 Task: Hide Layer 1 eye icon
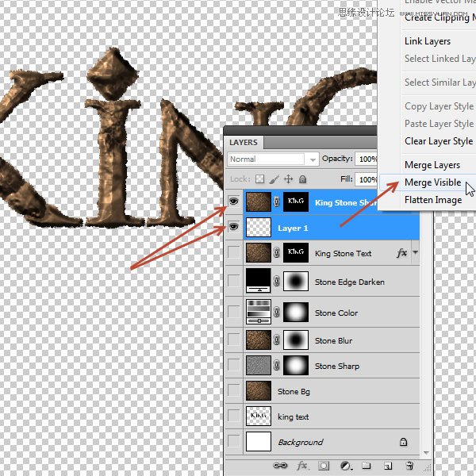click(233, 227)
